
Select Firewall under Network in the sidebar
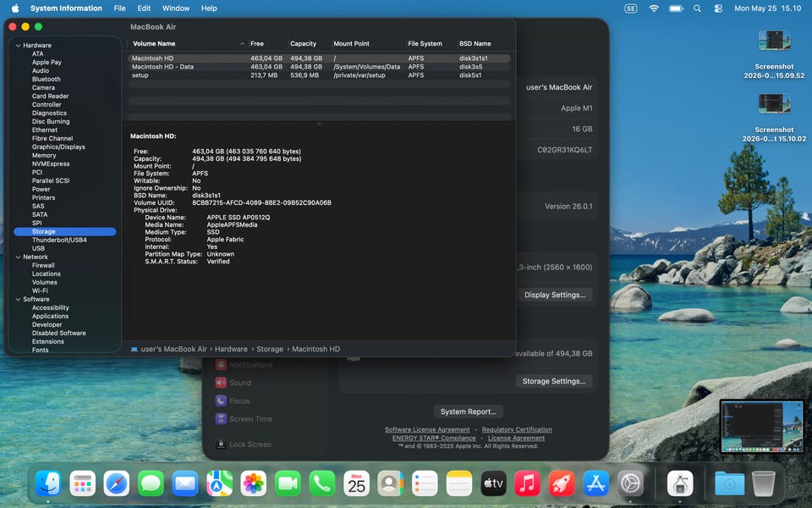tap(43, 265)
